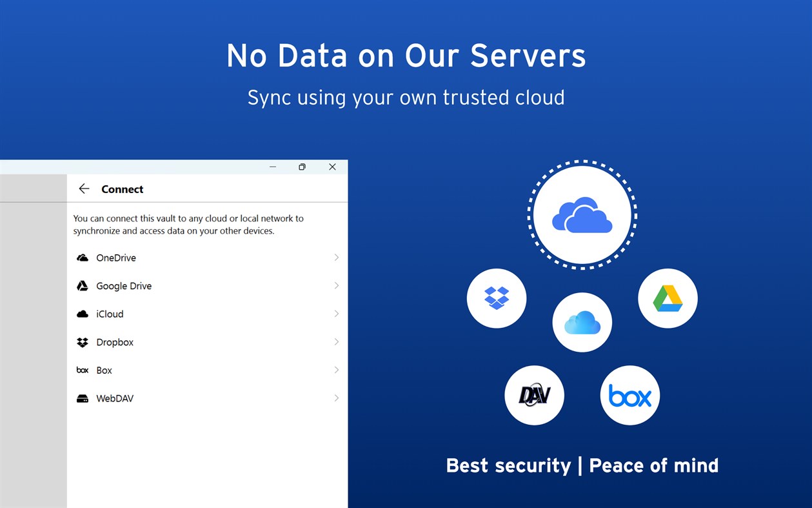Click the DAV logo circle
This screenshot has height=508, width=812.
tap(535, 395)
